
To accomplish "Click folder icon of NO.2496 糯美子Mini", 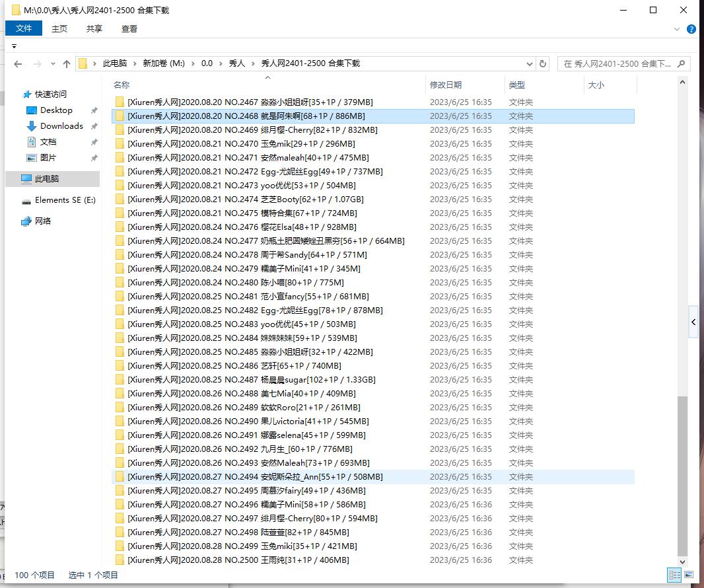I will coord(120,505).
